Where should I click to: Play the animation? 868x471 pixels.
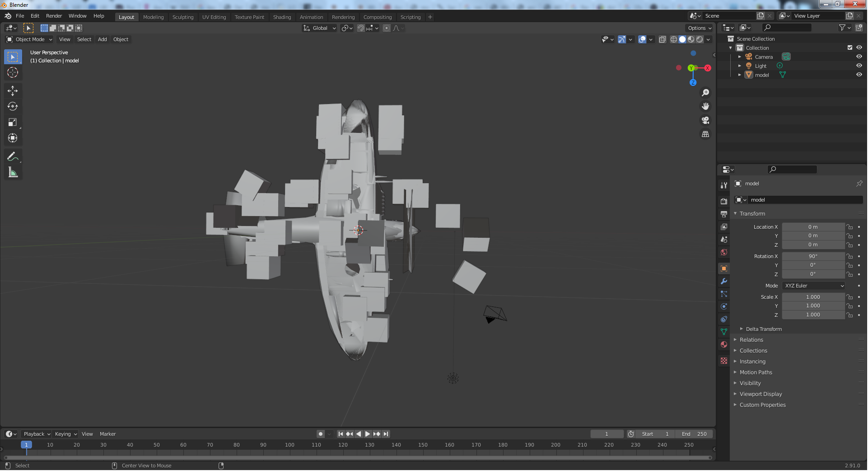(x=368, y=434)
